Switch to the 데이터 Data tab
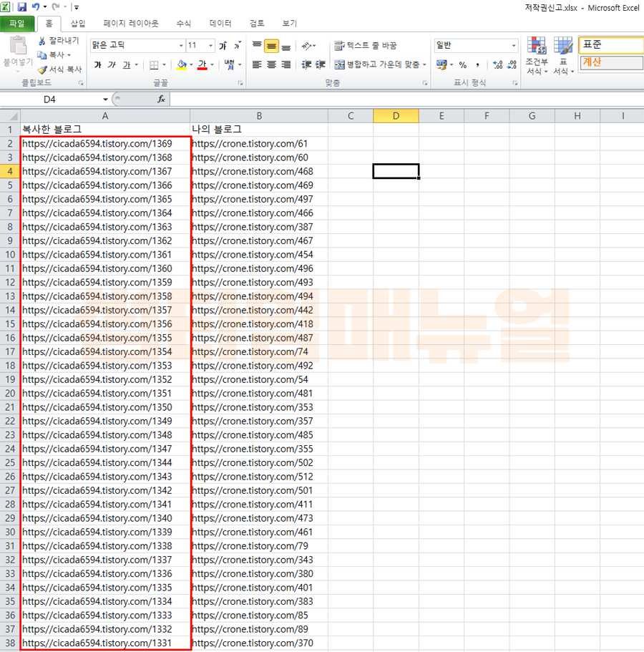 click(x=220, y=24)
